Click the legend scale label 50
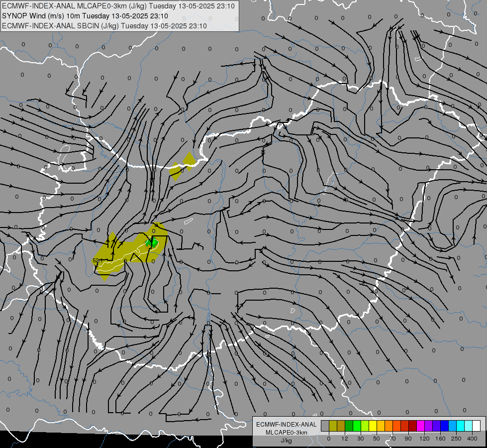This screenshot has height=448, width=487. click(x=377, y=439)
